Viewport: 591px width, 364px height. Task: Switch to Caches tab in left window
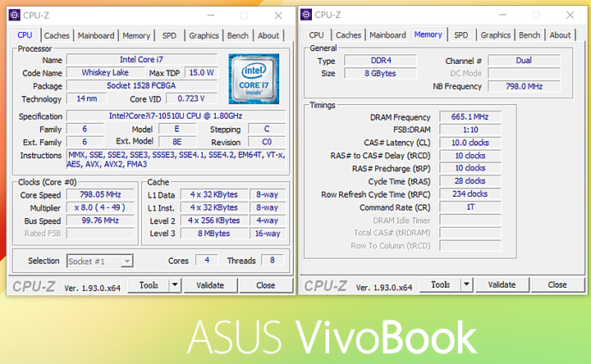click(x=57, y=36)
